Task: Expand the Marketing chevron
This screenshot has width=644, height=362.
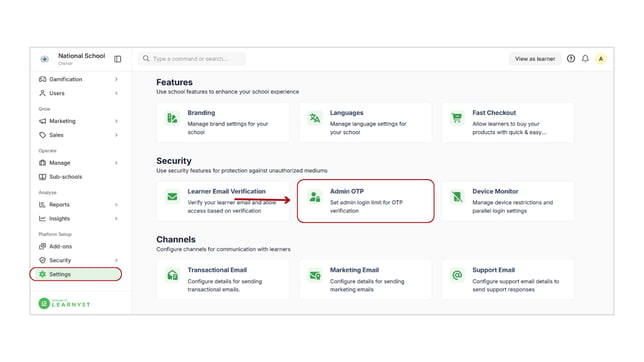Action: point(116,121)
